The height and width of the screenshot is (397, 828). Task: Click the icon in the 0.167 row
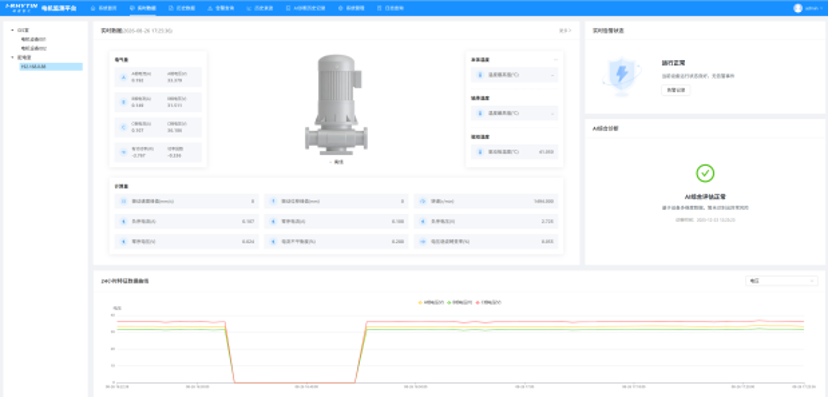click(x=124, y=221)
